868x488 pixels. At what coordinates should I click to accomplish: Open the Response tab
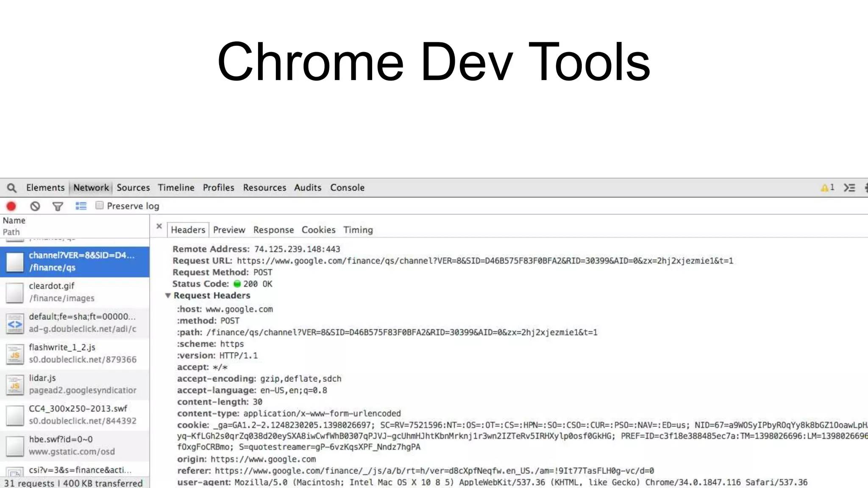(273, 230)
